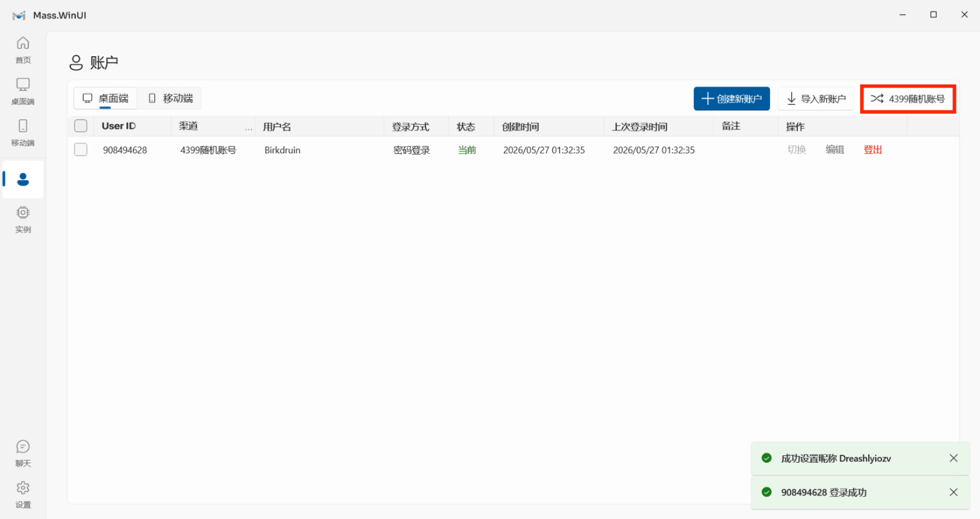Open the 实例 instances page
This screenshot has height=519, width=980.
[23, 219]
